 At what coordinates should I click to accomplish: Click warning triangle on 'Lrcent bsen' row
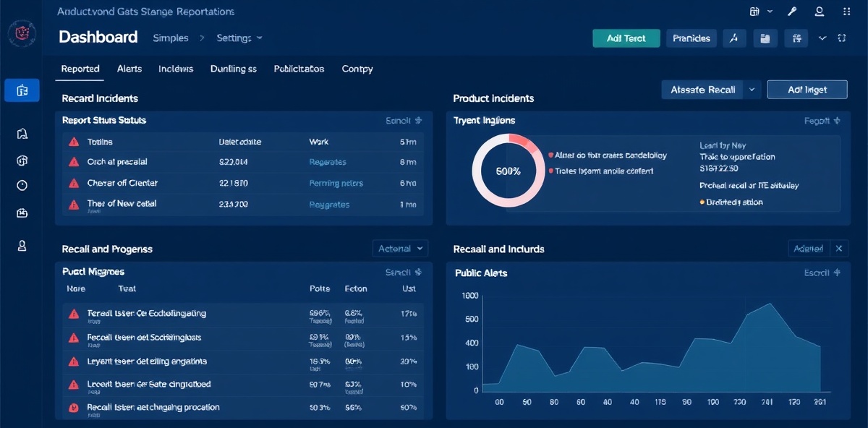point(73,385)
